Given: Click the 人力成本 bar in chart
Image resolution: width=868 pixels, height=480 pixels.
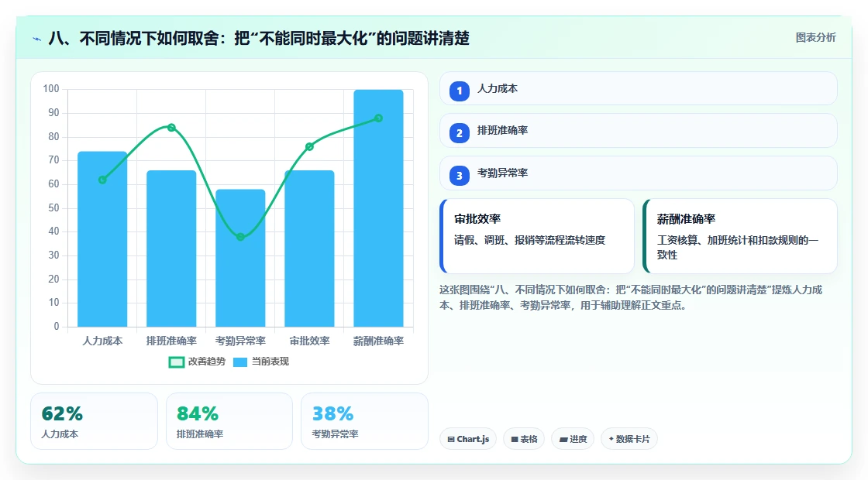Looking at the screenshot, I should pyautogui.click(x=102, y=239).
